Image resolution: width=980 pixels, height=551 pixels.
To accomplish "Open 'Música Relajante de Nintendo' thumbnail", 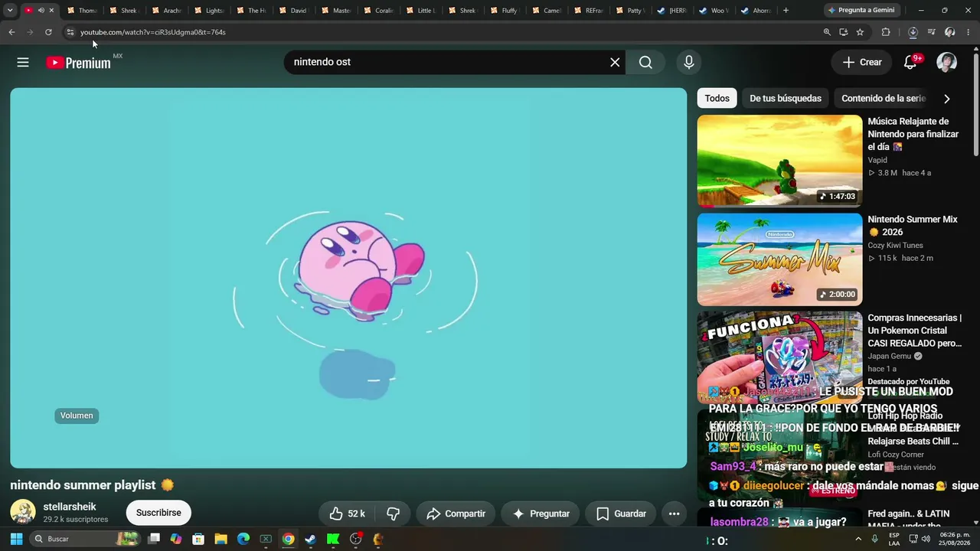I will 779,161.
